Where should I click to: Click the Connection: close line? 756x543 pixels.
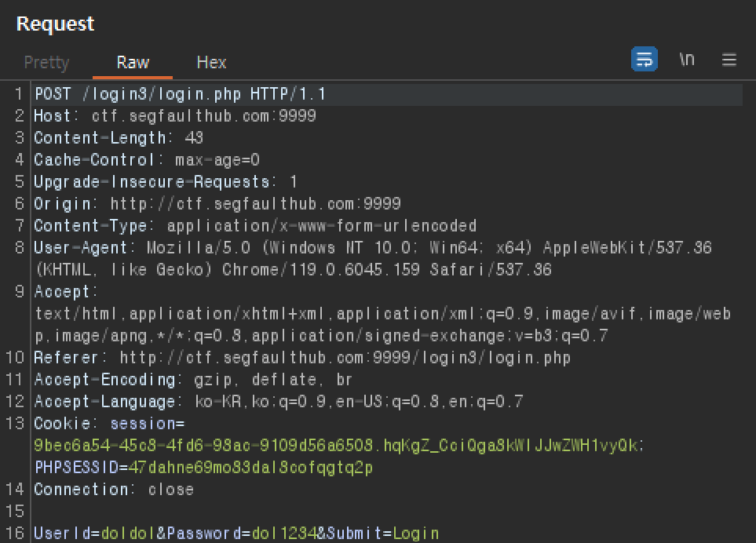114,490
